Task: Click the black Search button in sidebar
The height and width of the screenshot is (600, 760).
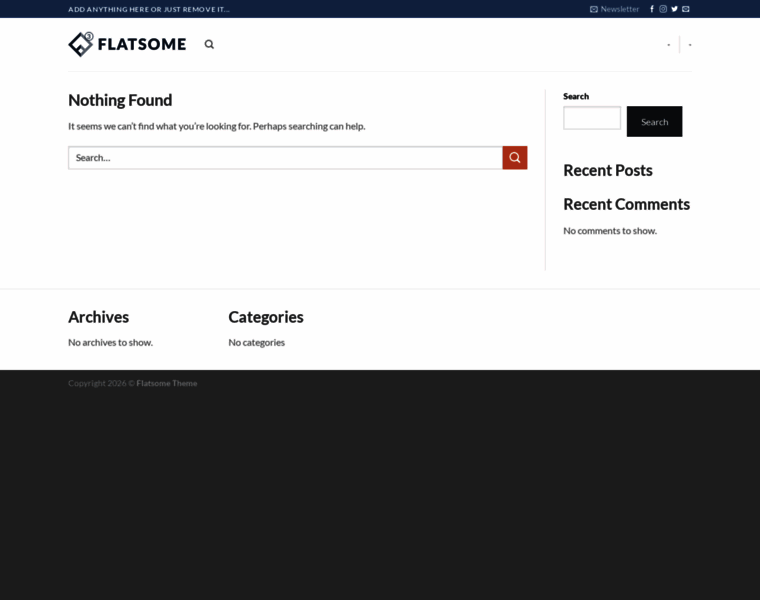Action: tap(654, 122)
